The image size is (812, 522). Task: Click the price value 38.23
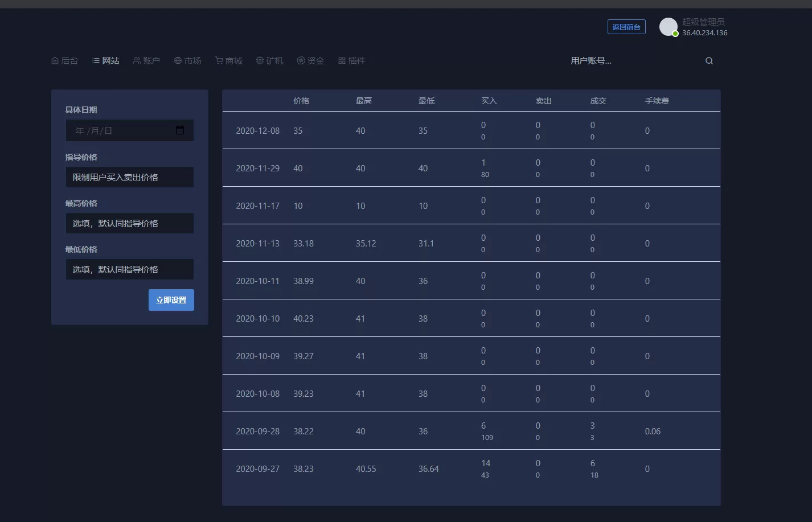pos(304,469)
